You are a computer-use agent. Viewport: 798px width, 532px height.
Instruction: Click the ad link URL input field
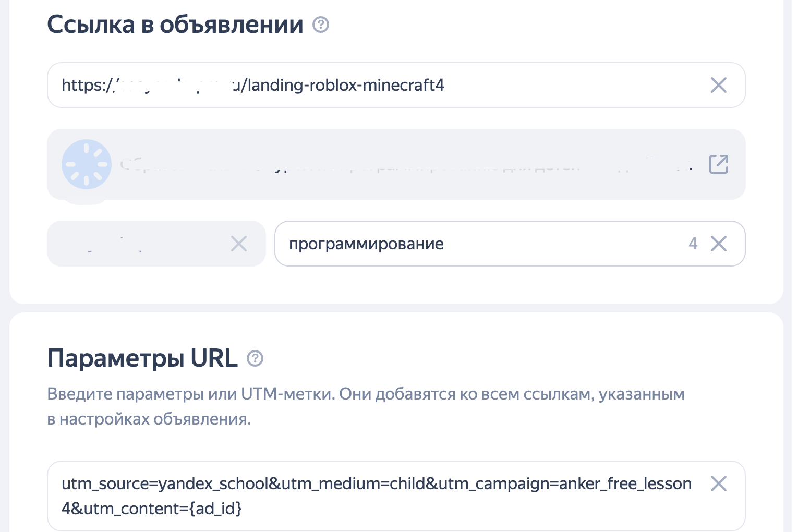tap(365, 85)
